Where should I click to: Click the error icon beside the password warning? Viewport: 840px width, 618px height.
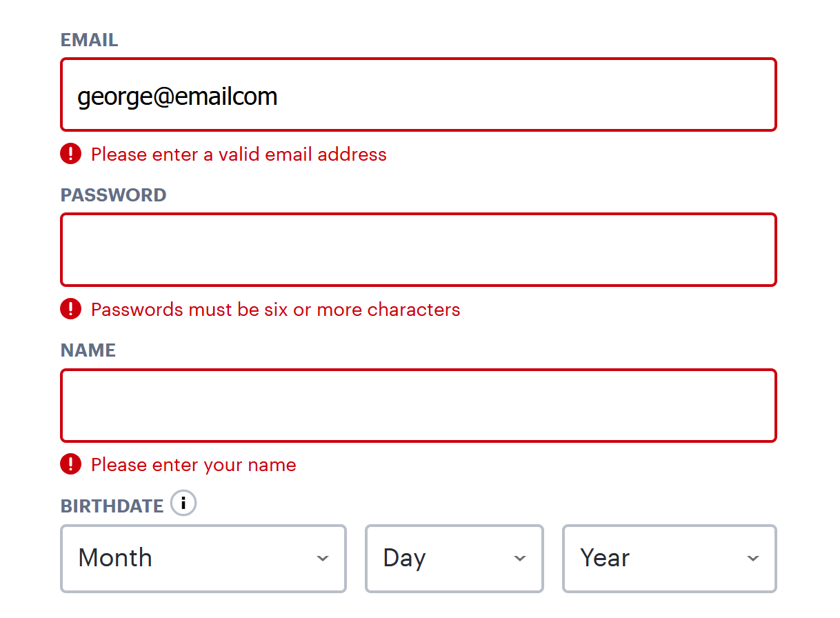pyautogui.click(x=70, y=308)
